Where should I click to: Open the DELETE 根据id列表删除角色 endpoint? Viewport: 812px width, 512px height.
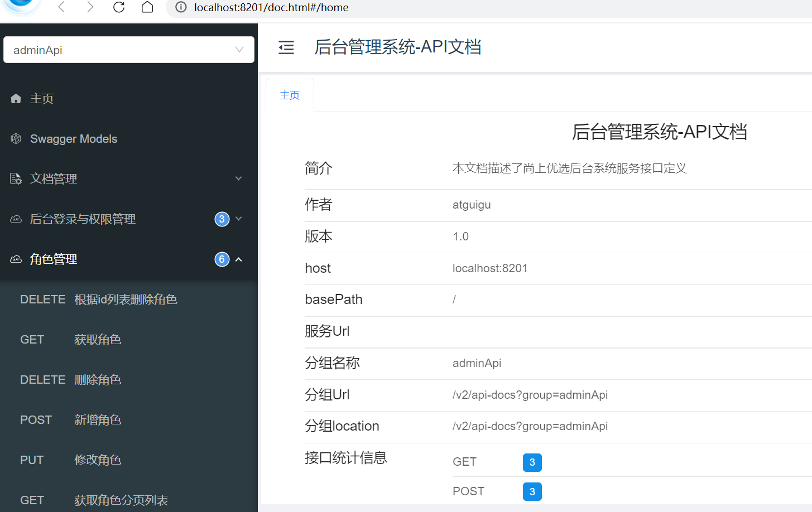[x=126, y=300]
